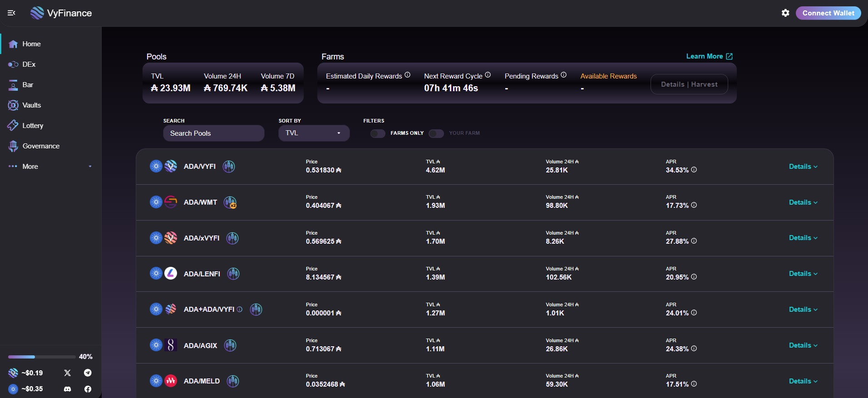Open the X (Twitter) social link
Screen dimensions: 868x398
click(68, 373)
